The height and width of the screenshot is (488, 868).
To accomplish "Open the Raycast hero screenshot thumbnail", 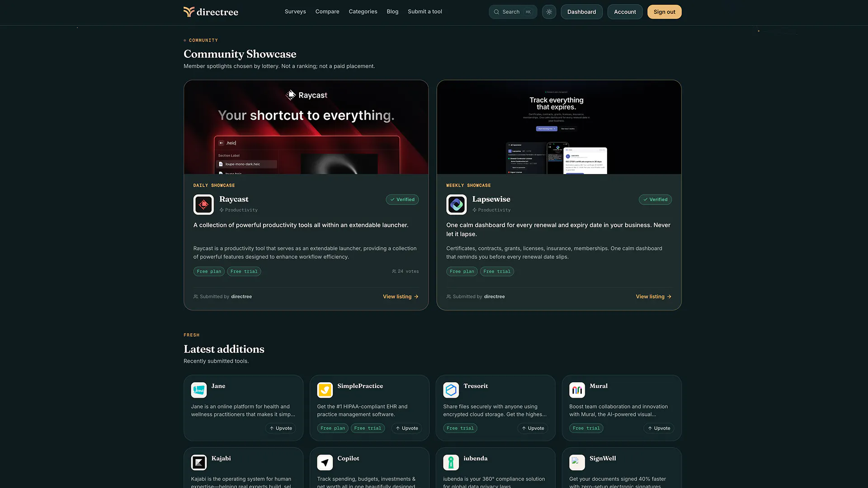I will tap(306, 127).
